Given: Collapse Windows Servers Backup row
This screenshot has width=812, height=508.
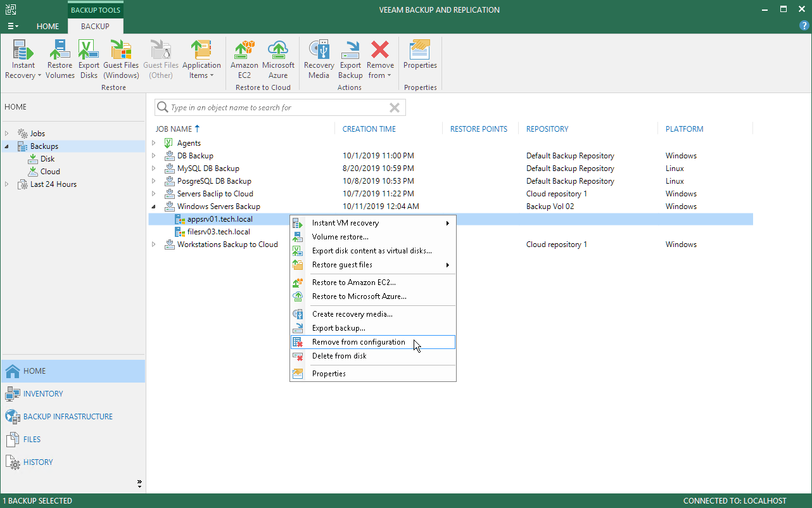Looking at the screenshot, I should click(153, 206).
